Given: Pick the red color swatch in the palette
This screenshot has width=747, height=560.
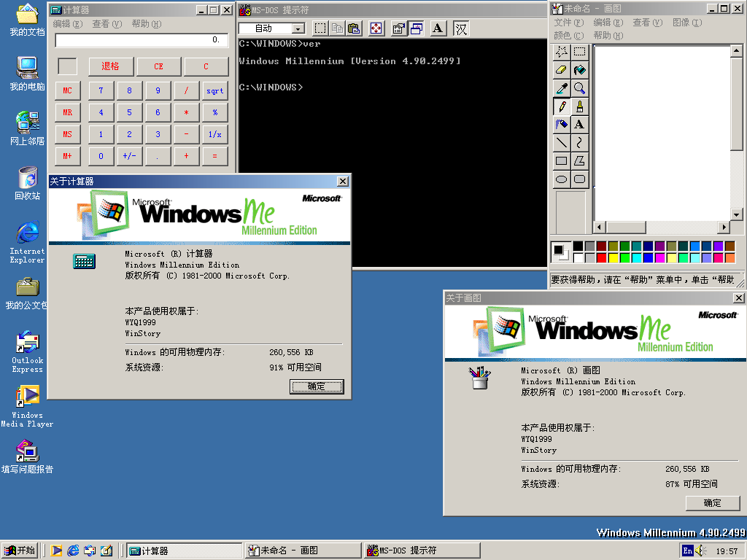Looking at the screenshot, I should tap(602, 257).
